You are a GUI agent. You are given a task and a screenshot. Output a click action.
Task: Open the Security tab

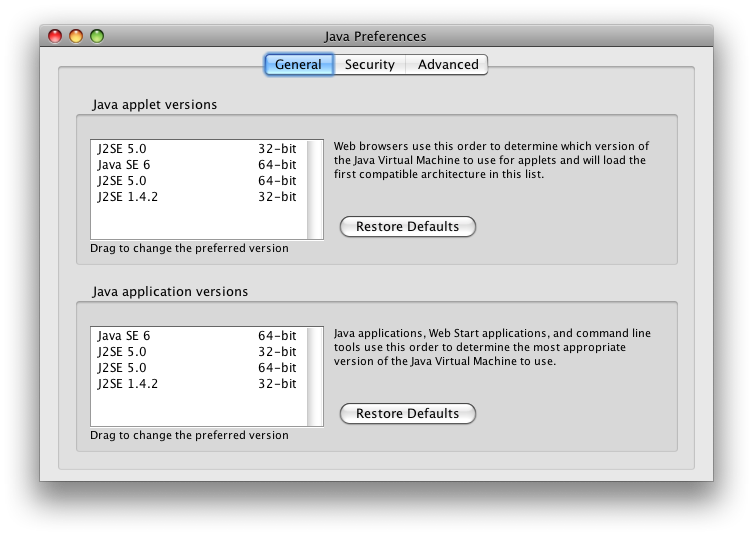[369, 64]
